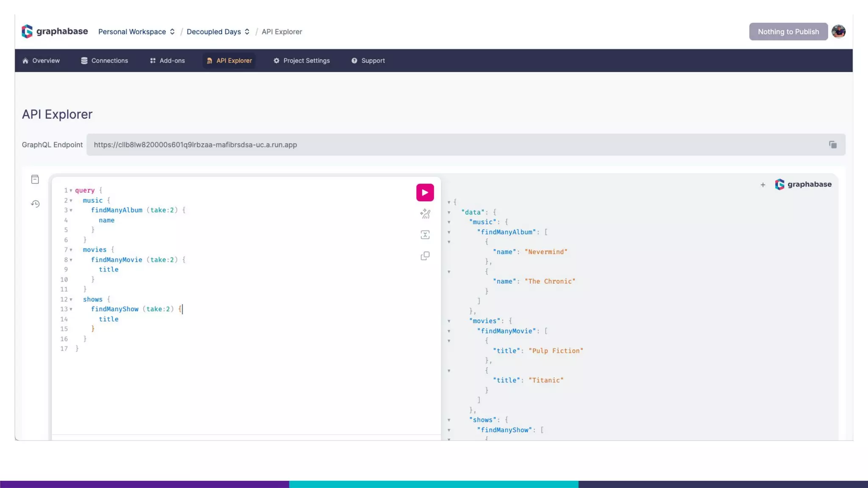The width and height of the screenshot is (868, 488).
Task: Copy the GraphQL endpoint URL
Action: point(832,145)
